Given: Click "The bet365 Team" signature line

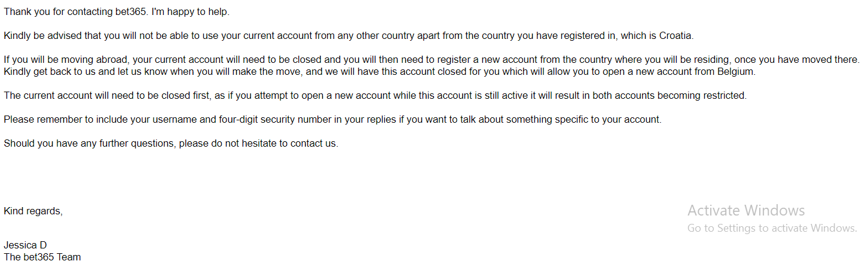Looking at the screenshot, I should (x=42, y=257).
